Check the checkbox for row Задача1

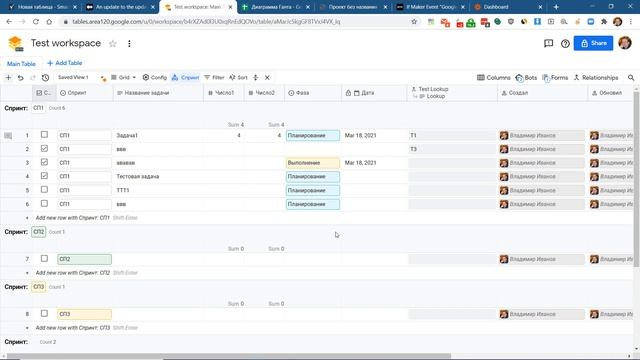tap(44, 135)
